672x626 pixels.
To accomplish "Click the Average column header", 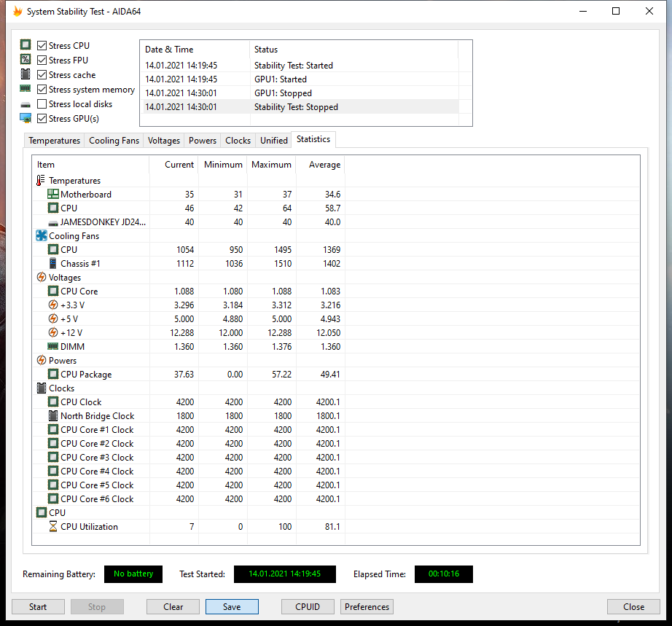I will (320, 165).
